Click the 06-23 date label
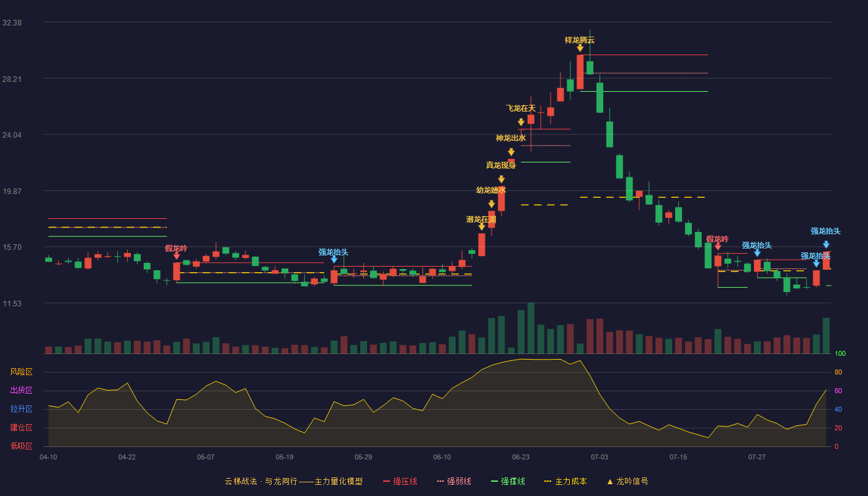 (521, 457)
